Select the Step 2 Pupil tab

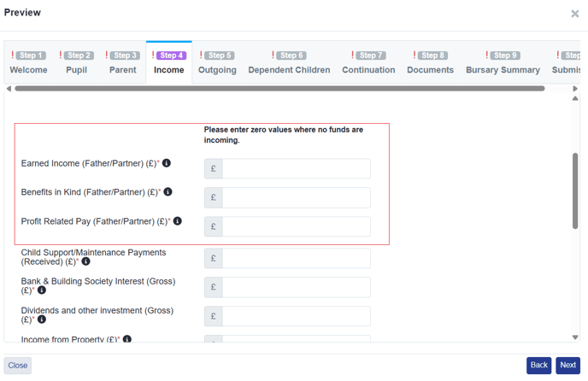pyautogui.click(x=76, y=63)
